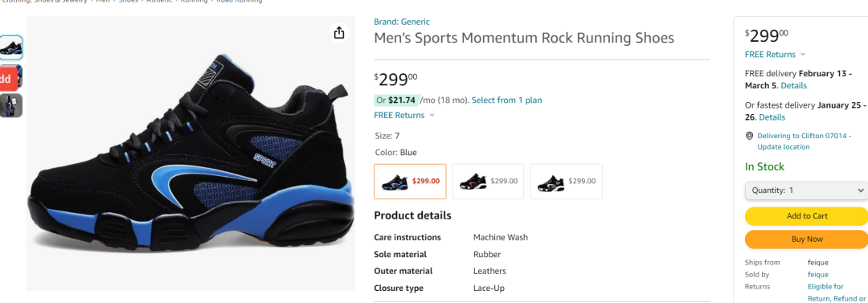
Task: Choose the black and white shoe color option
Action: click(567, 181)
